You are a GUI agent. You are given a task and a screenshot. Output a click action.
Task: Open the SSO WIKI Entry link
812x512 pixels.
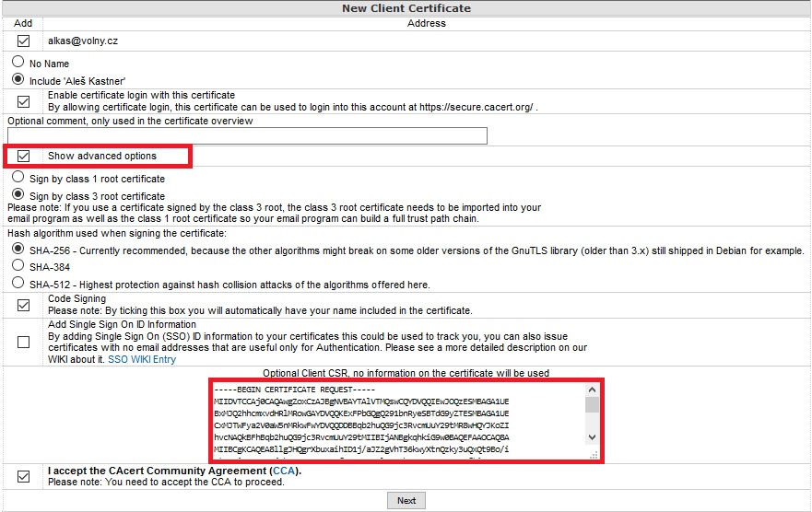click(142, 360)
